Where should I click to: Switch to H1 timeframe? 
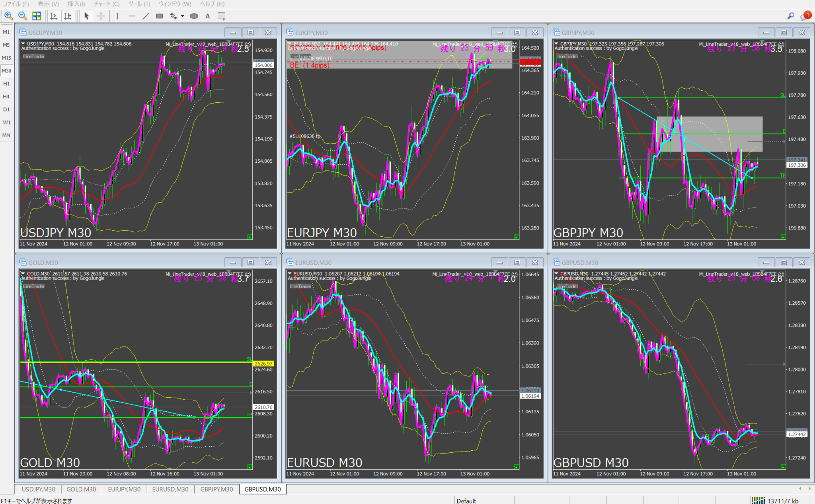click(6, 84)
